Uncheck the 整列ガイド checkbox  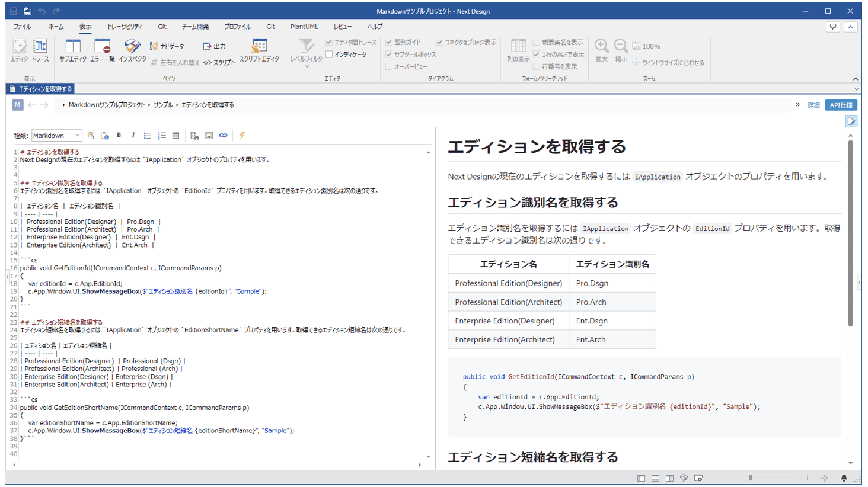tap(389, 42)
